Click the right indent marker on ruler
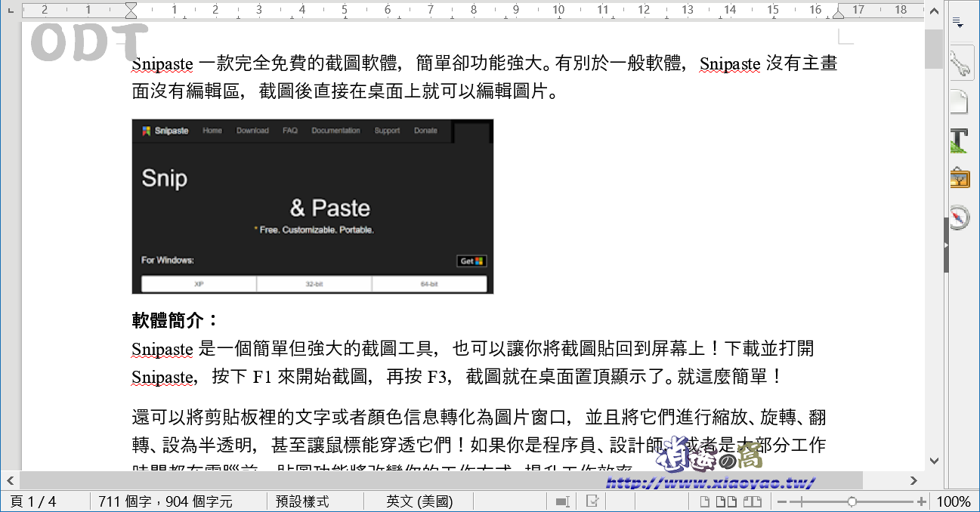Image resolution: width=980 pixels, height=512 pixels. coord(839,13)
